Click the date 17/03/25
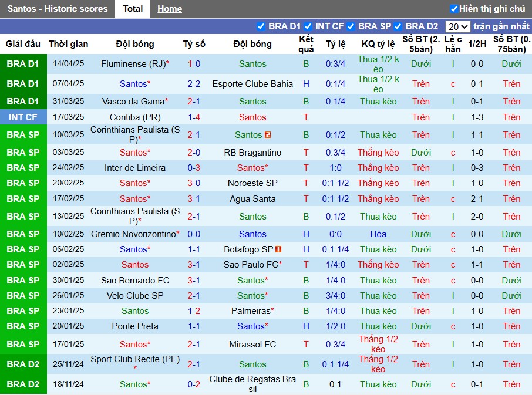This screenshot has width=532, height=395. (x=69, y=117)
